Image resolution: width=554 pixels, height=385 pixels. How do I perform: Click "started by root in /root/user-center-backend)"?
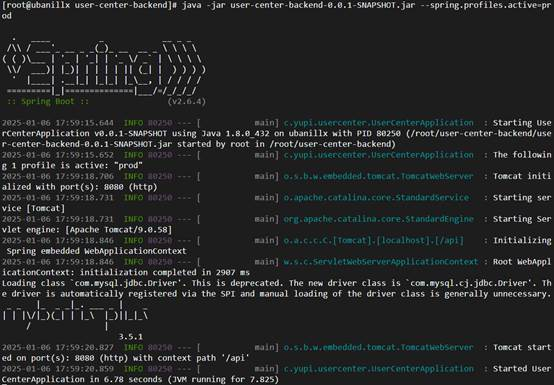[x=287, y=144]
